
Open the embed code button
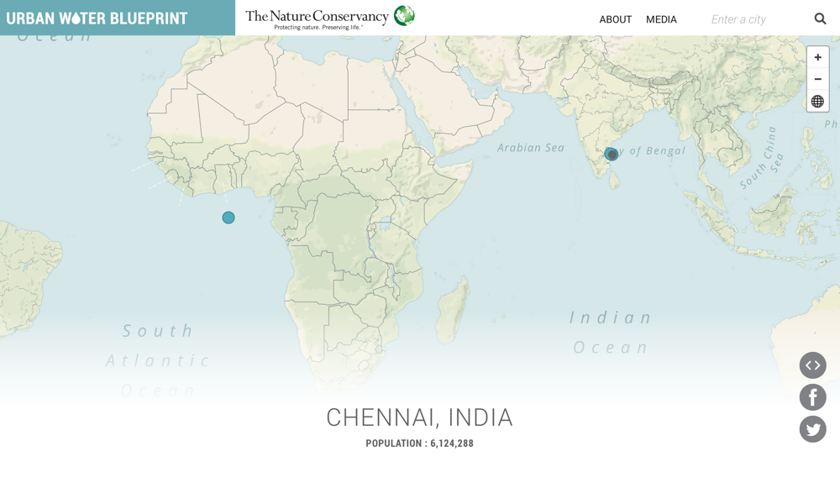[x=812, y=365]
